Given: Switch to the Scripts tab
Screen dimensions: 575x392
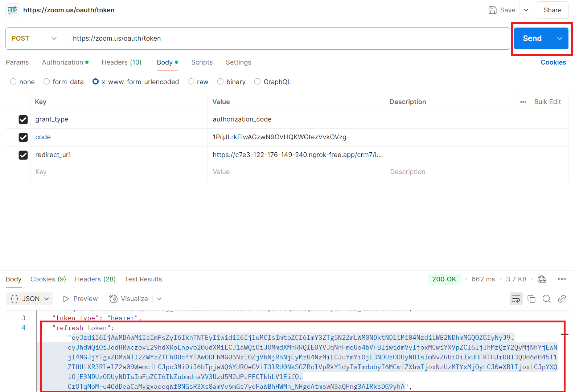Looking at the screenshot, I should [202, 62].
